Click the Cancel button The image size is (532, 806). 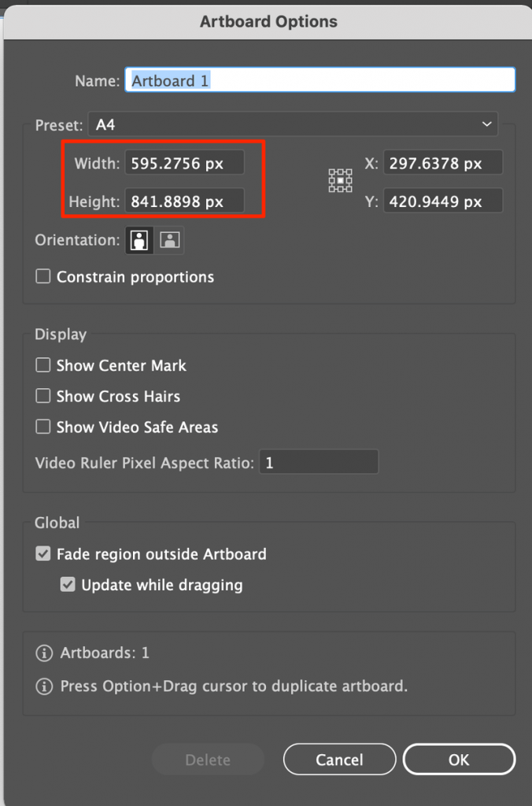339,760
